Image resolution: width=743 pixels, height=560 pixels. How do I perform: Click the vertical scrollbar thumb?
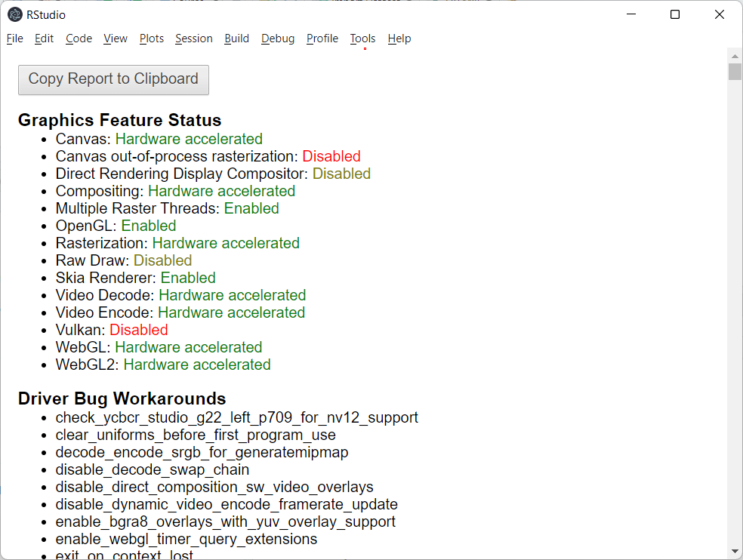point(735,72)
